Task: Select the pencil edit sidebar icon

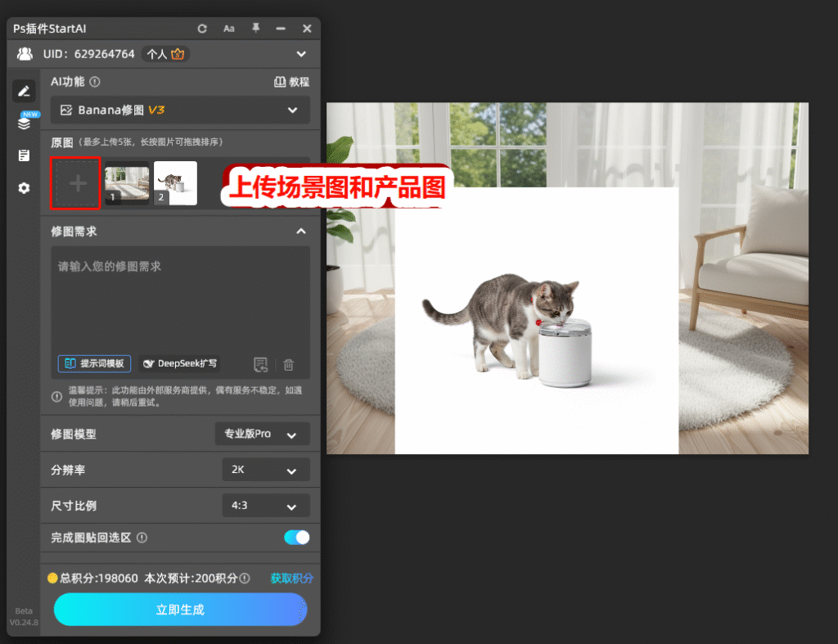Action: tap(24, 92)
